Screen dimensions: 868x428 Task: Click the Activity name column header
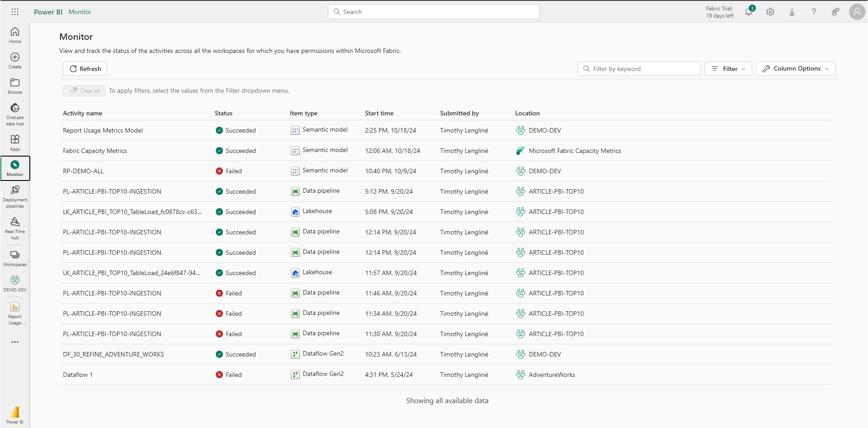point(82,113)
